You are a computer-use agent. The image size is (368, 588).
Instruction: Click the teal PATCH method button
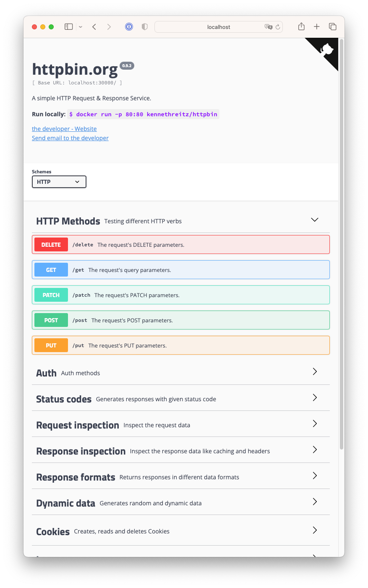coord(51,295)
